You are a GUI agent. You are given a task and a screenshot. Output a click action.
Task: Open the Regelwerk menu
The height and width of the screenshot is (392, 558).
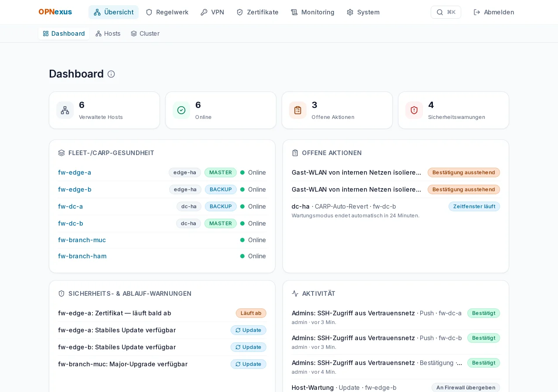click(167, 12)
